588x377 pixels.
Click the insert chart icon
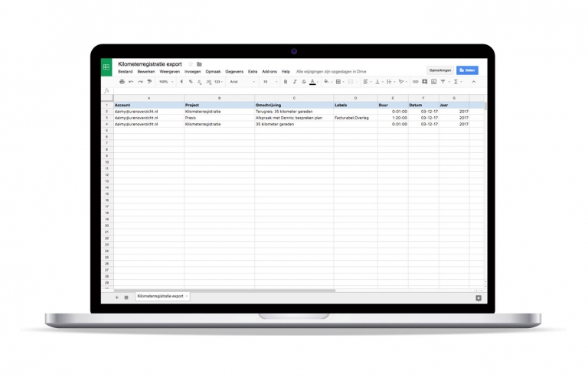pyautogui.click(x=433, y=82)
